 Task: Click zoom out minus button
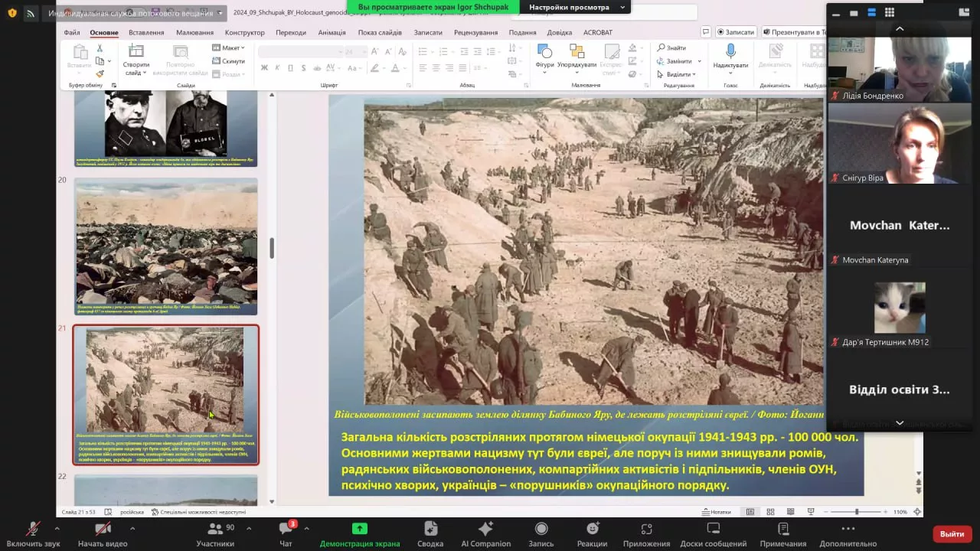(x=828, y=512)
